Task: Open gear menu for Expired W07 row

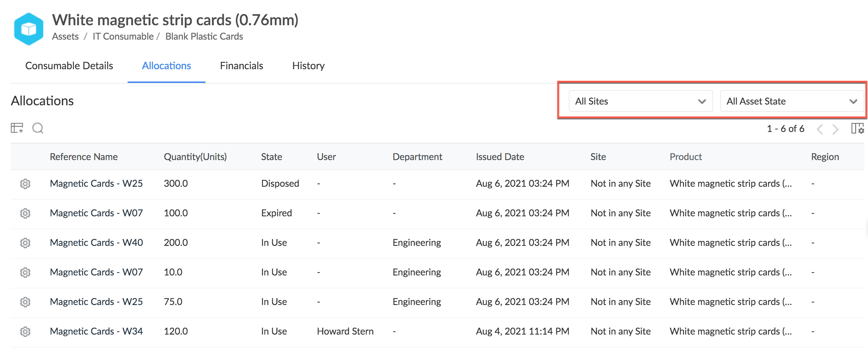Action: point(25,213)
